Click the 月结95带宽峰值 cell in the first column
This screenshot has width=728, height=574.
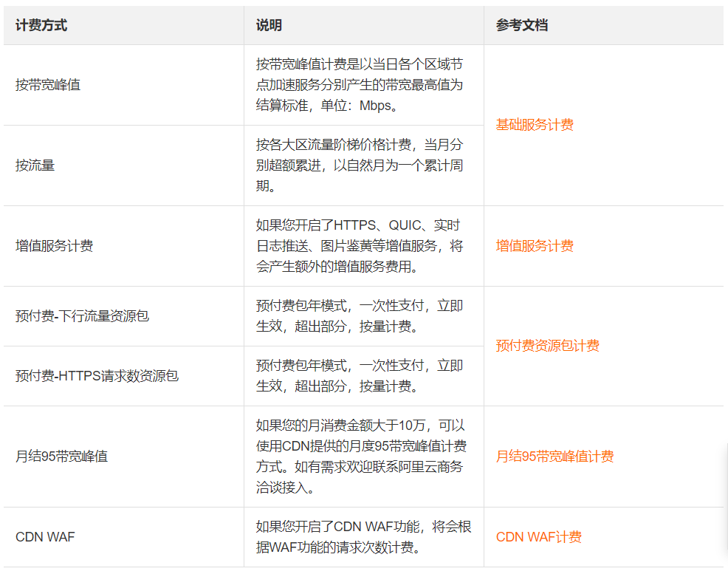(61, 457)
